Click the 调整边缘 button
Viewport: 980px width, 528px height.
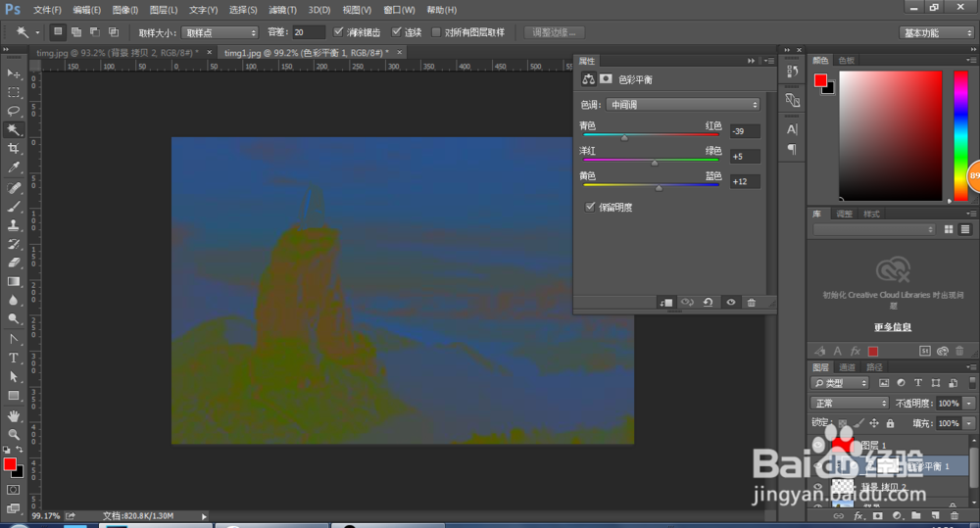tap(554, 32)
